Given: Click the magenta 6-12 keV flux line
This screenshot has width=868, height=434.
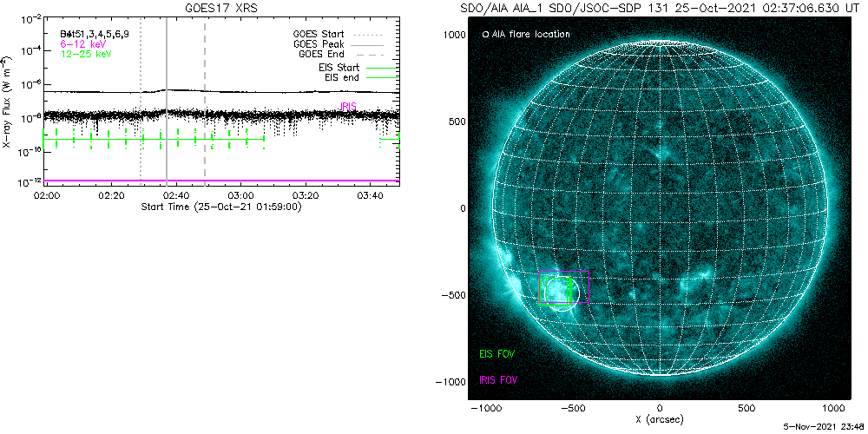Looking at the screenshot, I should 221,181.
